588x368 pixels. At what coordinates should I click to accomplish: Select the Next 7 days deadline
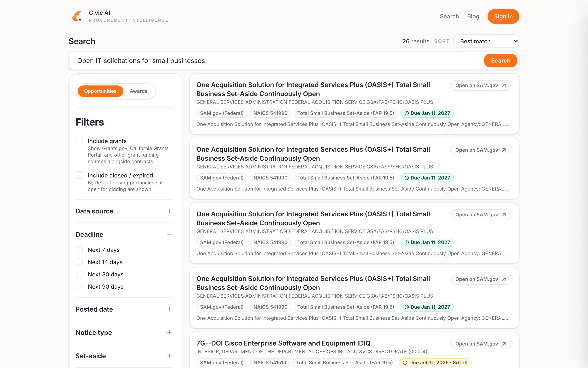tap(79, 250)
